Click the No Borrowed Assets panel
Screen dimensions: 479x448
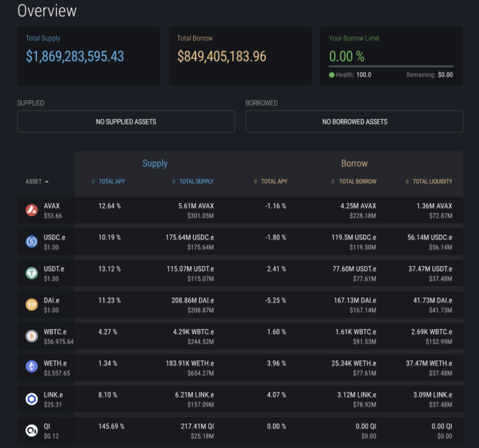pyautogui.click(x=354, y=122)
